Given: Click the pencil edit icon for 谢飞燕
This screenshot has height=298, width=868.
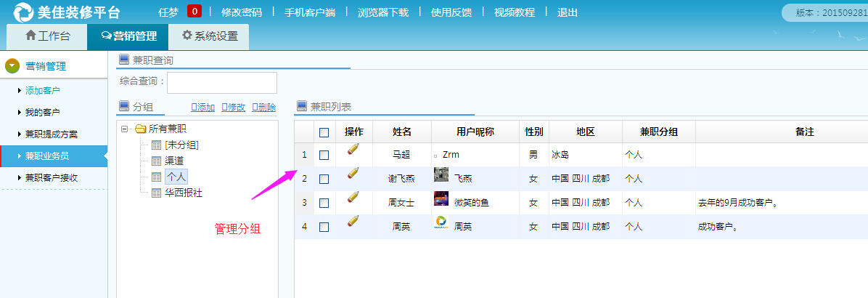Looking at the screenshot, I should (x=353, y=173).
